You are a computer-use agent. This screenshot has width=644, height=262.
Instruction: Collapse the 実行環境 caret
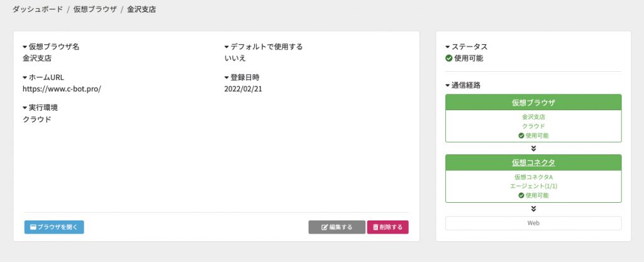click(x=25, y=108)
